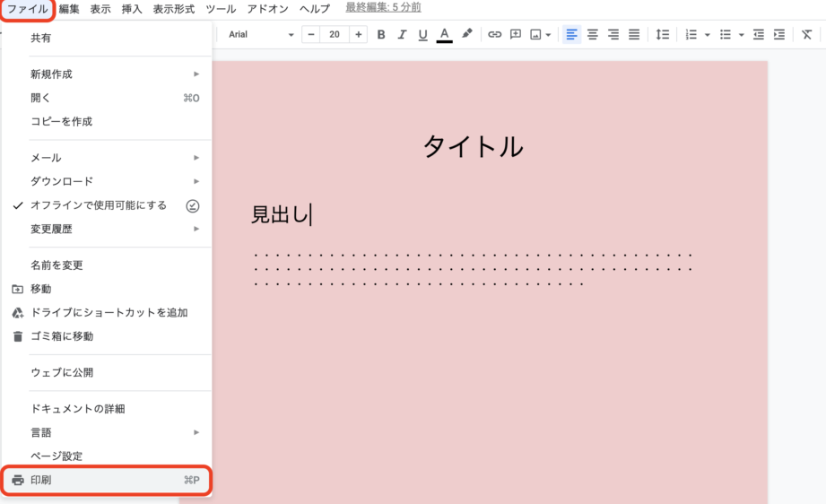
Task: Apply bulleted list formatting
Action: coord(726,35)
